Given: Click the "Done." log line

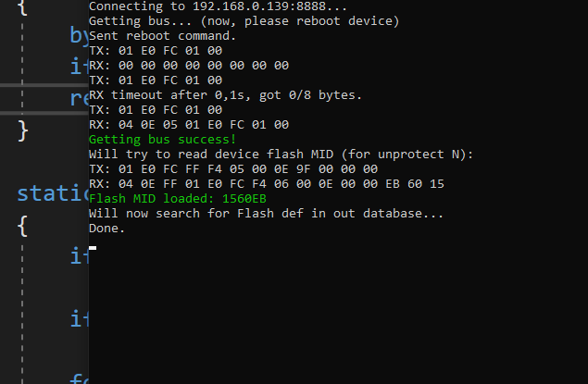Looking at the screenshot, I should tap(106, 228).
